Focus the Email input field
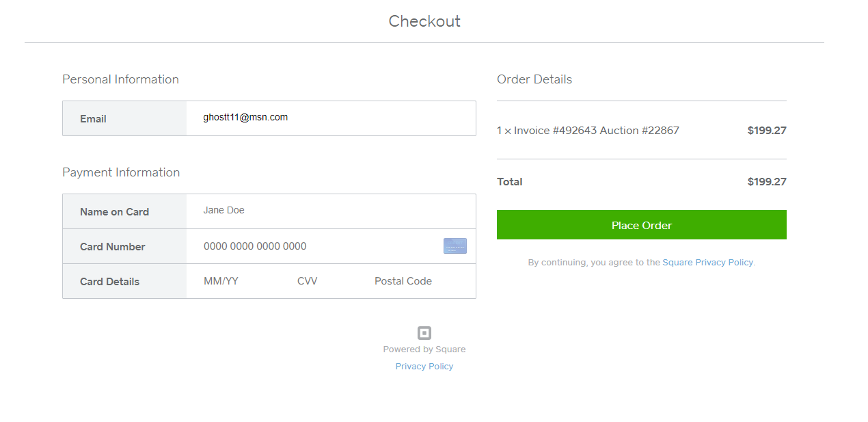868x422 pixels. coord(331,118)
